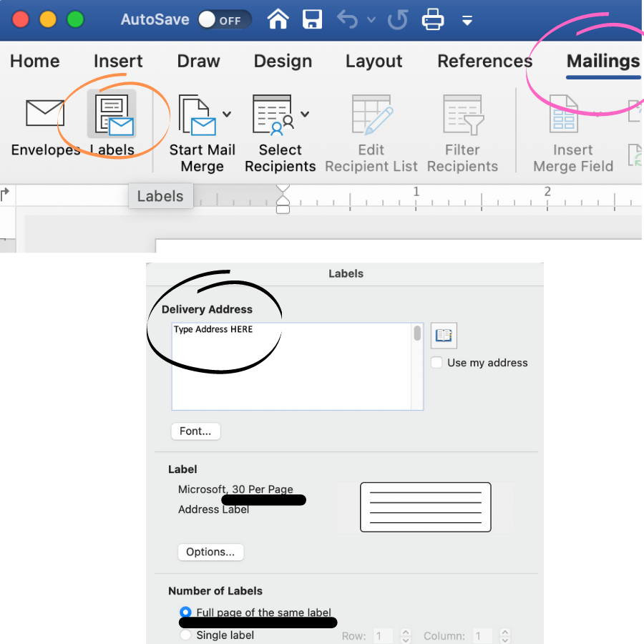Click the Redo circular arrow icon
This screenshot has height=644, width=644.
[x=398, y=20]
